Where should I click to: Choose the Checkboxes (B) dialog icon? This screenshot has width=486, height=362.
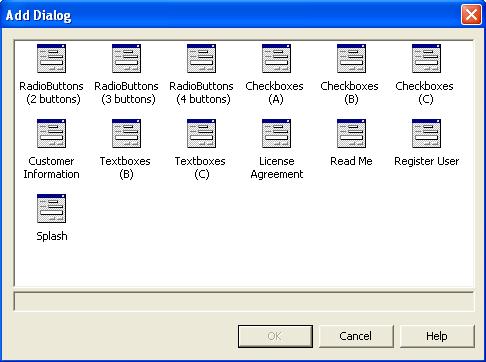point(351,59)
